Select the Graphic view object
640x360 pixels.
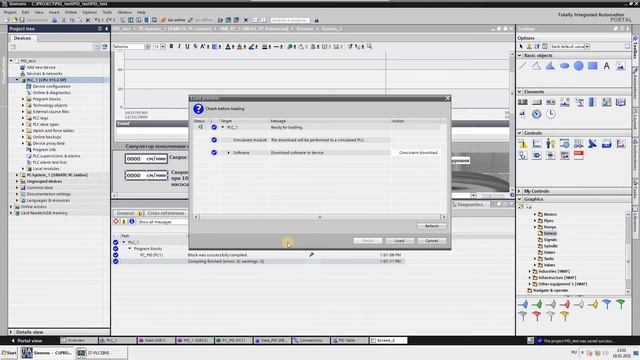click(620, 66)
